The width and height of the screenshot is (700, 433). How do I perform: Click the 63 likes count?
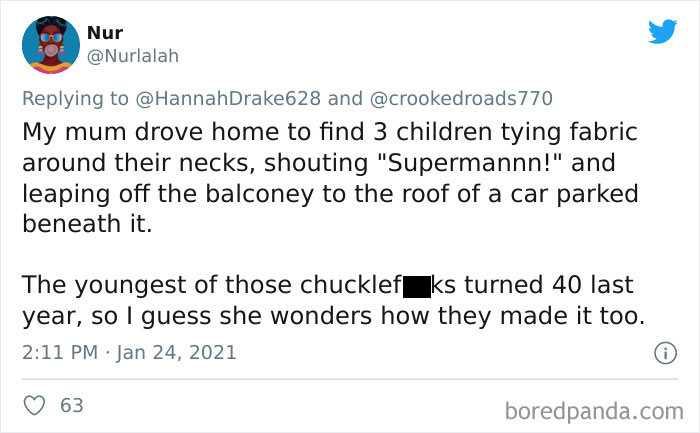pos(72,406)
